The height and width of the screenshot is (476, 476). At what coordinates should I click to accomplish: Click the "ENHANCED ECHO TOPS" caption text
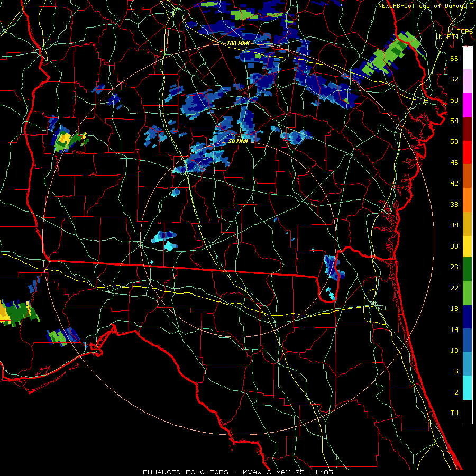tap(185, 472)
